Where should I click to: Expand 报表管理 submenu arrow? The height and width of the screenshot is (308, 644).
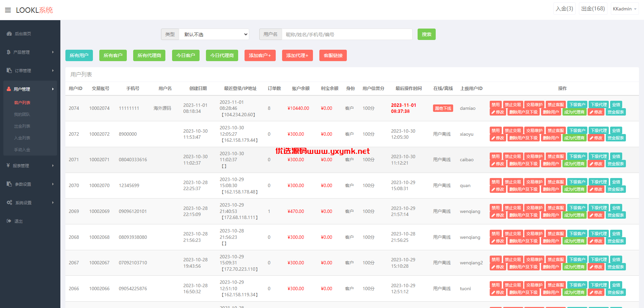point(53,166)
